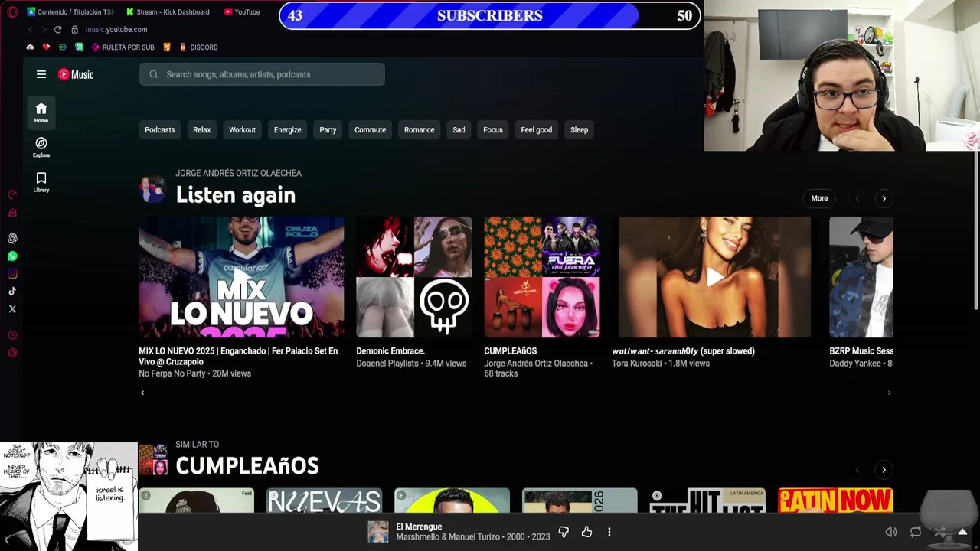Click the site lock icon
This screenshot has width=980, height=551.
point(74,29)
